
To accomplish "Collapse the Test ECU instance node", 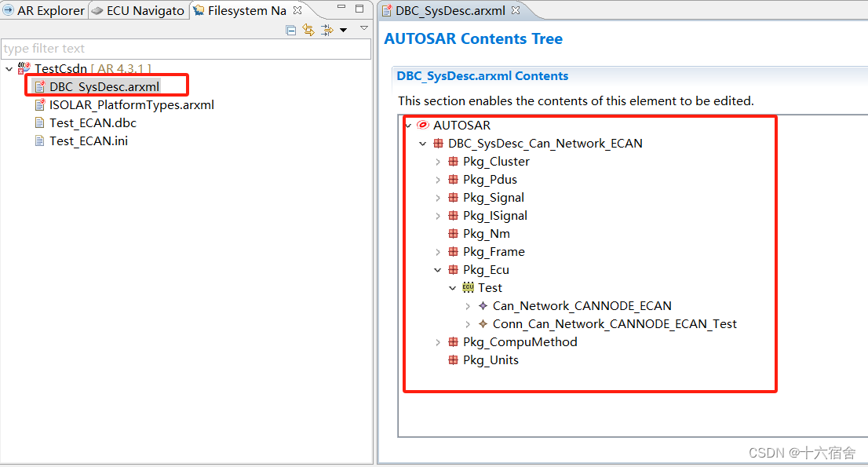I will [452, 288].
